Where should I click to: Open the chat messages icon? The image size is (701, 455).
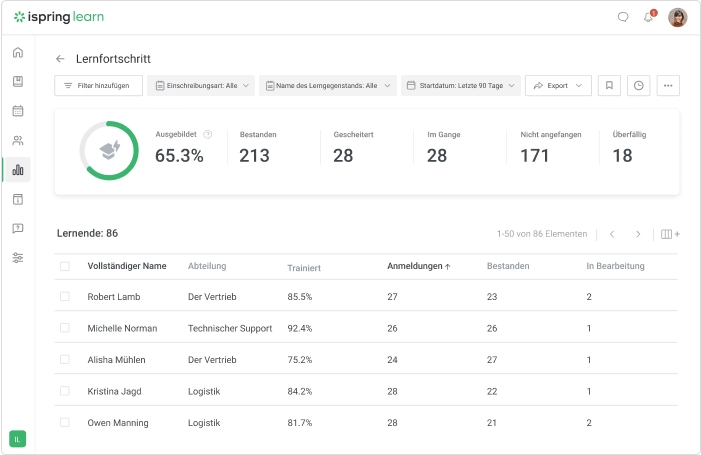623,17
